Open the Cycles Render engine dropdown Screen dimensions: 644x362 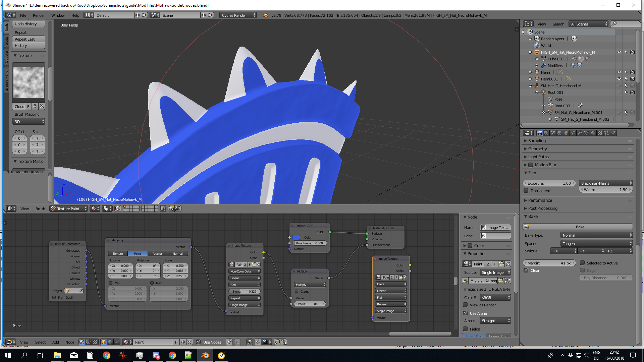pos(238,15)
